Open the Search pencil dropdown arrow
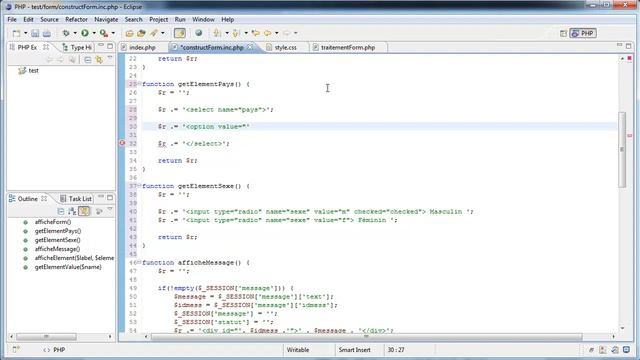 coord(163,33)
